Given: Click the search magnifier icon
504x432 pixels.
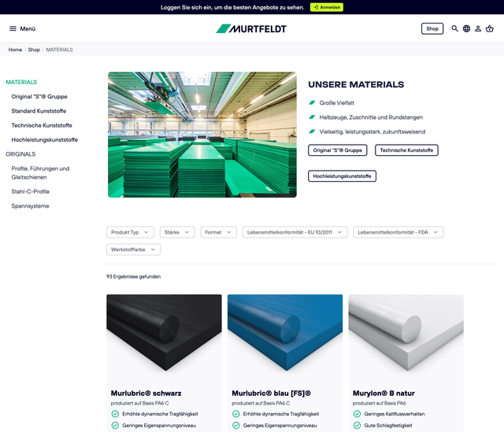Looking at the screenshot, I should 455,28.
